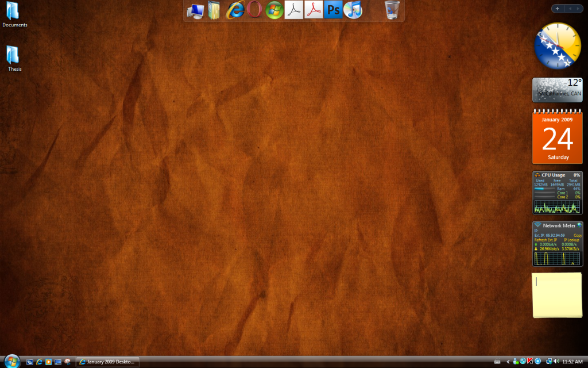Open the St. Catharines weather gadget
Viewport: 588px width, 368px height.
pos(557,90)
